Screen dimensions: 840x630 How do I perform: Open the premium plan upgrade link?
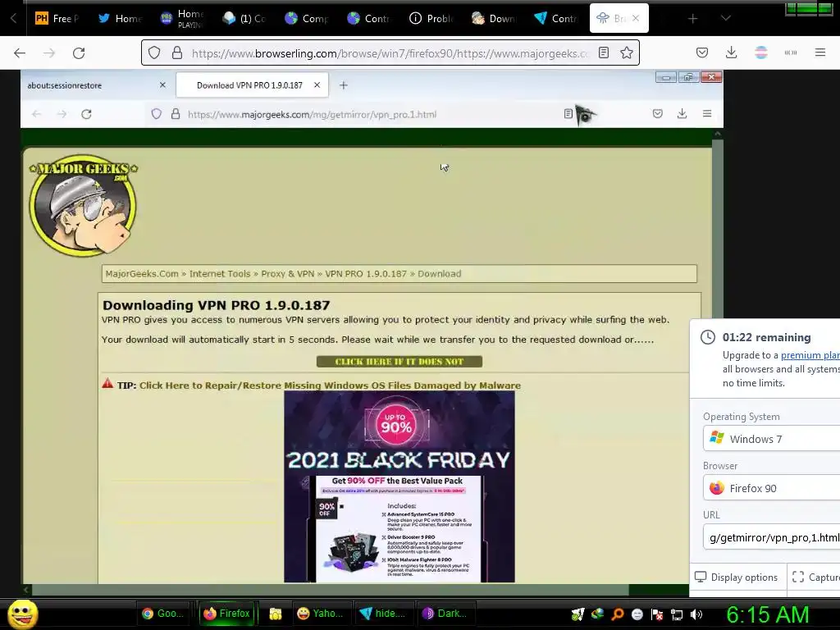[x=810, y=355]
